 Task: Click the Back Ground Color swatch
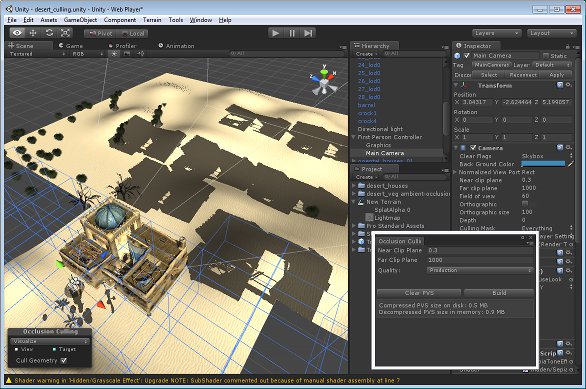[543, 164]
